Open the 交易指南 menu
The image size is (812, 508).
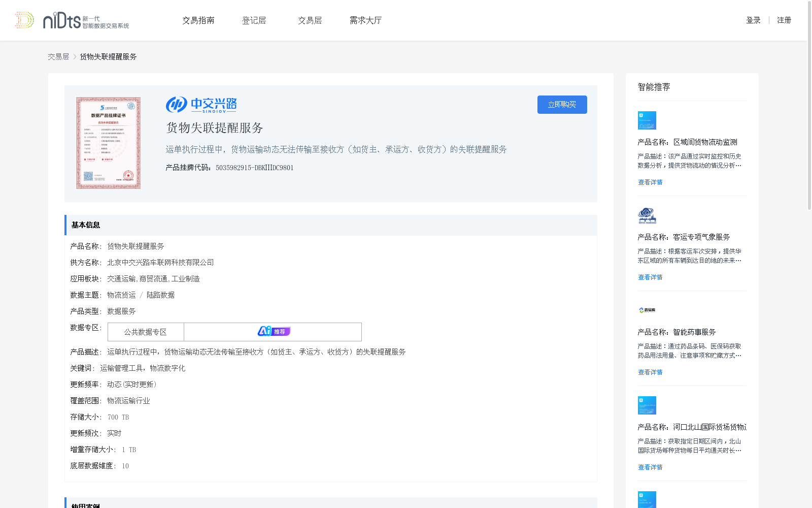(x=198, y=20)
